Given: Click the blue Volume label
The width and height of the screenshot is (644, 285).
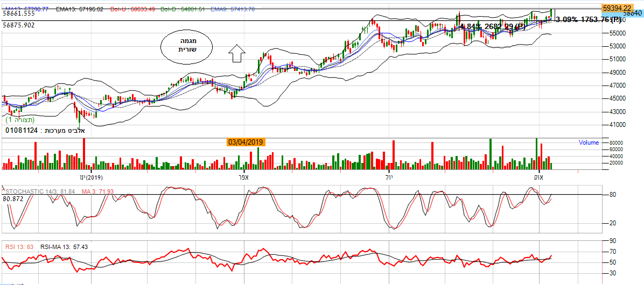Looking at the screenshot, I should 589,143.
